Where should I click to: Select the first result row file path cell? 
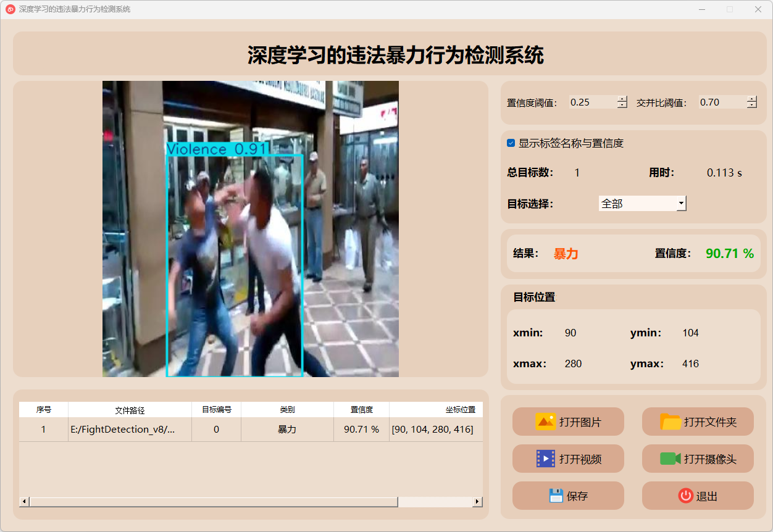click(130, 430)
